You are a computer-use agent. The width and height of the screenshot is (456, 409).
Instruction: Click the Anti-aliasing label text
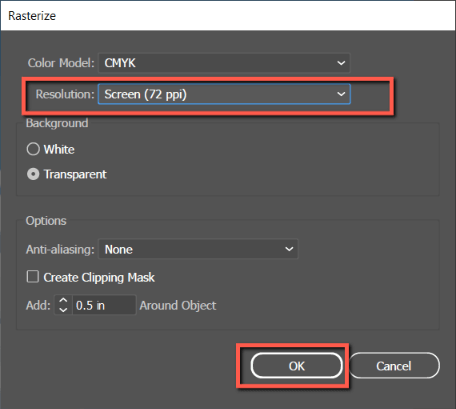[60, 249]
